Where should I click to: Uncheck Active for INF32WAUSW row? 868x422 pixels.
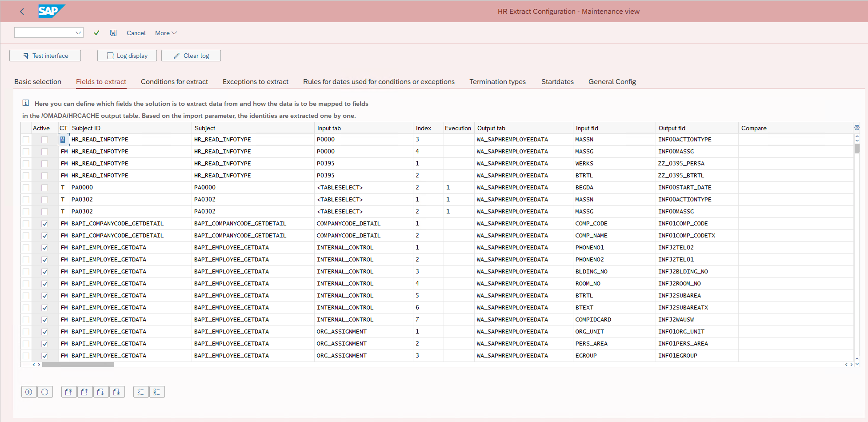tap(44, 320)
